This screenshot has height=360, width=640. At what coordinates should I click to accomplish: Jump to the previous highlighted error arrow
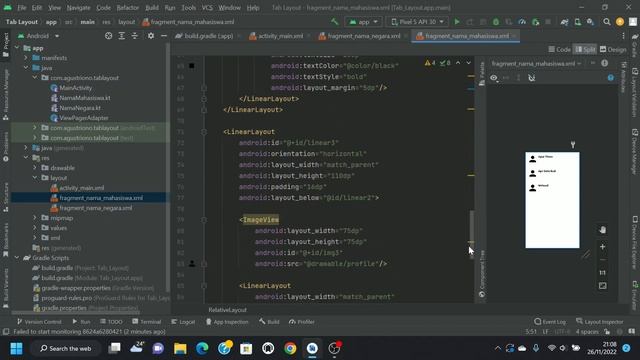pos(458,63)
